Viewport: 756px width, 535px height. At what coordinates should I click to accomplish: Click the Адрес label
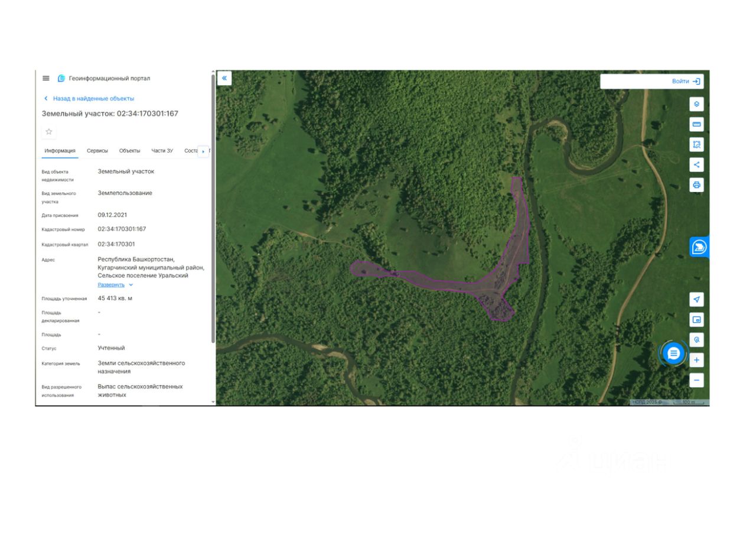point(48,260)
